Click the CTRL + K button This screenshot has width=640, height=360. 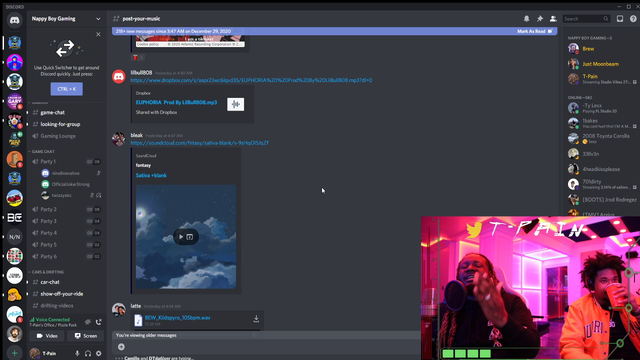[x=67, y=89]
